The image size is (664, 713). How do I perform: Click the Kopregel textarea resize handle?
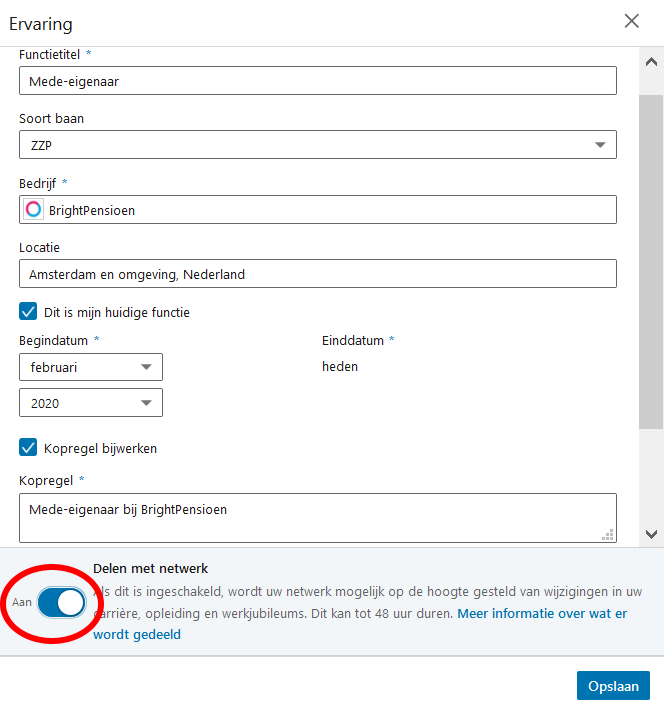point(608,535)
